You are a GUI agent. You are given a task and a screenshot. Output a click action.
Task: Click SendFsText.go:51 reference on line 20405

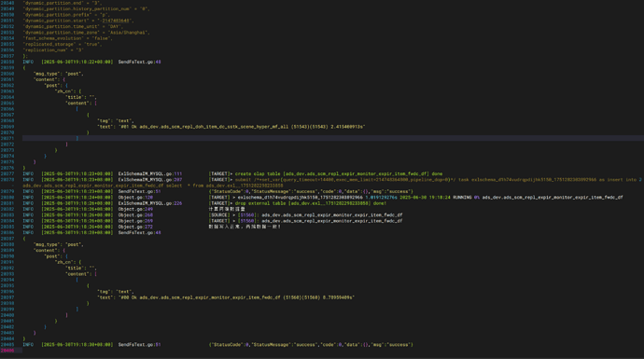139,345
